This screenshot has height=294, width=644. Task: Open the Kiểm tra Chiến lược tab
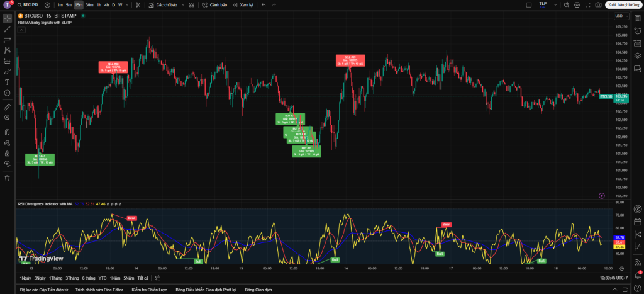click(x=148, y=290)
